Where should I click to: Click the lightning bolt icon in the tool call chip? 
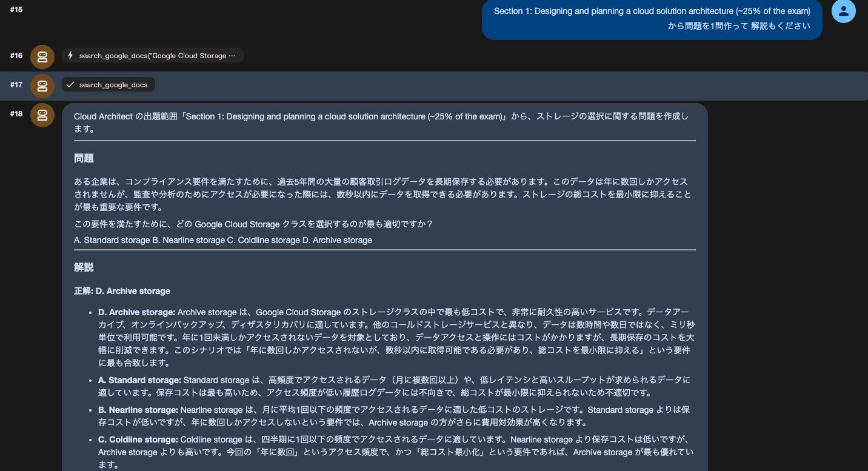tap(70, 56)
